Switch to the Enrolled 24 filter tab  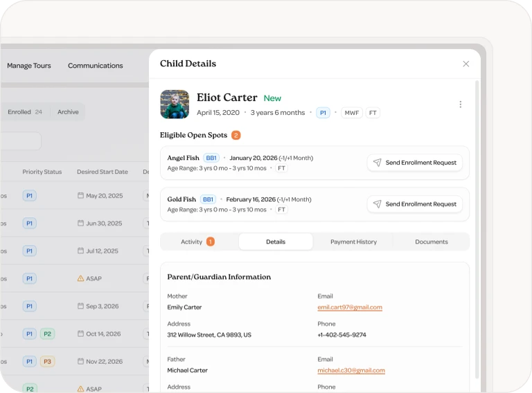pos(25,112)
